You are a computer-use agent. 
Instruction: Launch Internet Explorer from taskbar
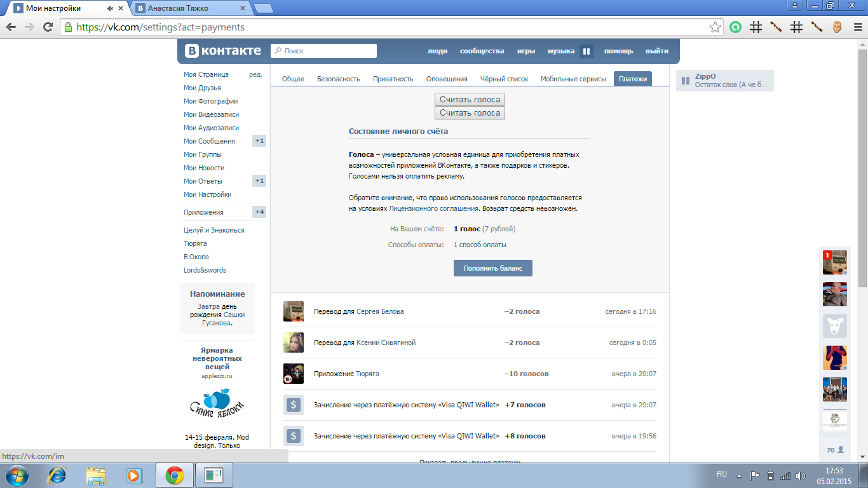(x=58, y=475)
